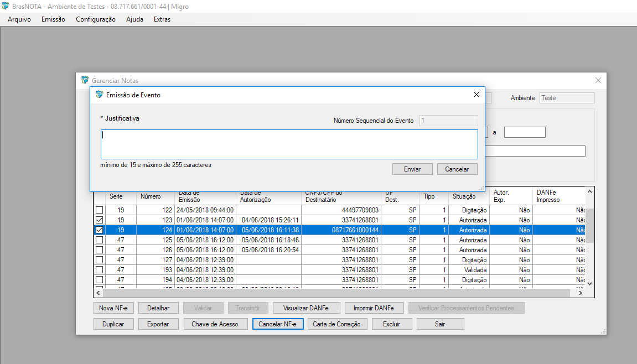Screen dimensions: 637x364
Task: Check the box for nota number 125
Action: (x=99, y=240)
